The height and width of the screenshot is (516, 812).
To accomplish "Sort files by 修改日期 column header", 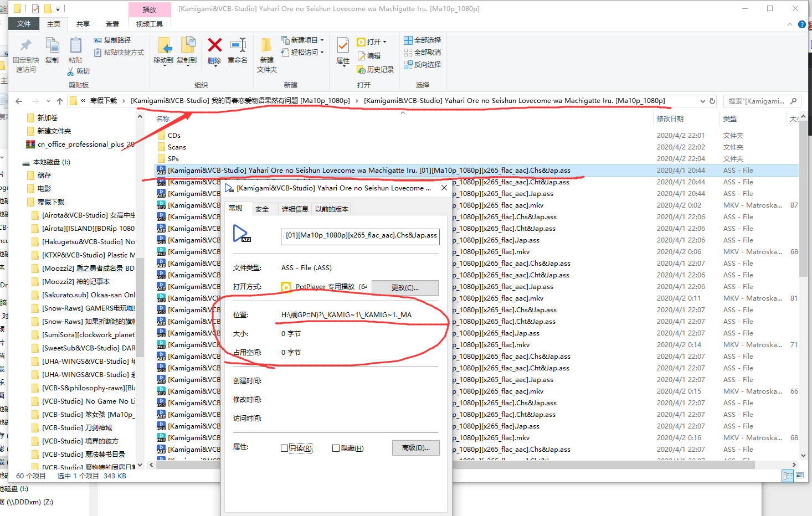I will coord(670,119).
